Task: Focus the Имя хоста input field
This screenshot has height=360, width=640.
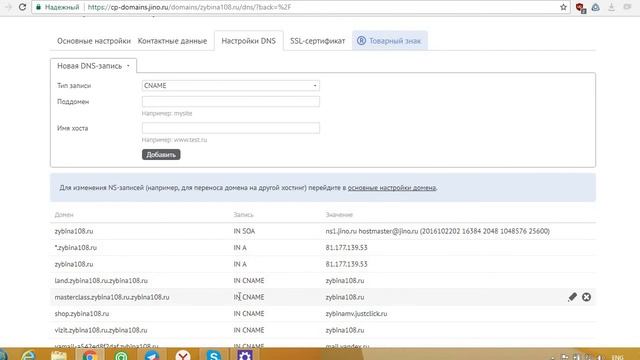Action: point(231,128)
